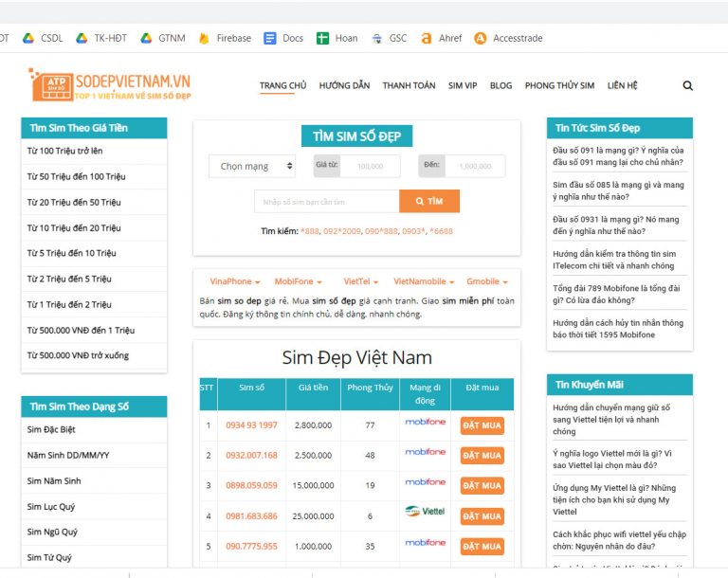Viewport: 728px width, 578px height.
Task: Open PHONG THỦY SIM menu item
Action: [559, 85]
